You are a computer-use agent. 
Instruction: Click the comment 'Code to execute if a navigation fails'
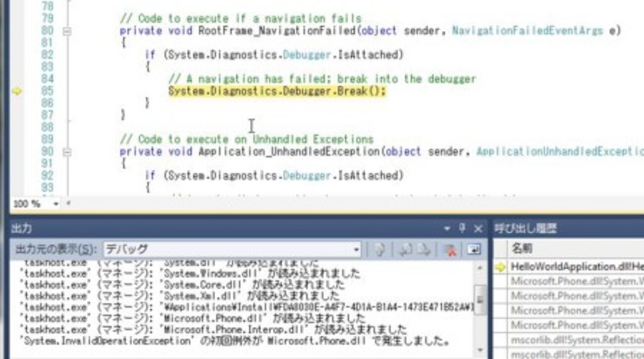(241, 19)
